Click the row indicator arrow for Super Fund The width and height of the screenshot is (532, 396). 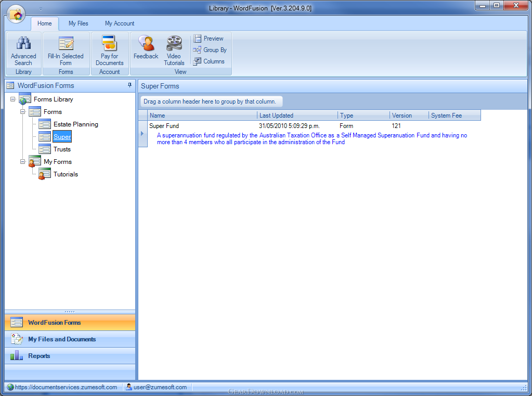(142, 134)
